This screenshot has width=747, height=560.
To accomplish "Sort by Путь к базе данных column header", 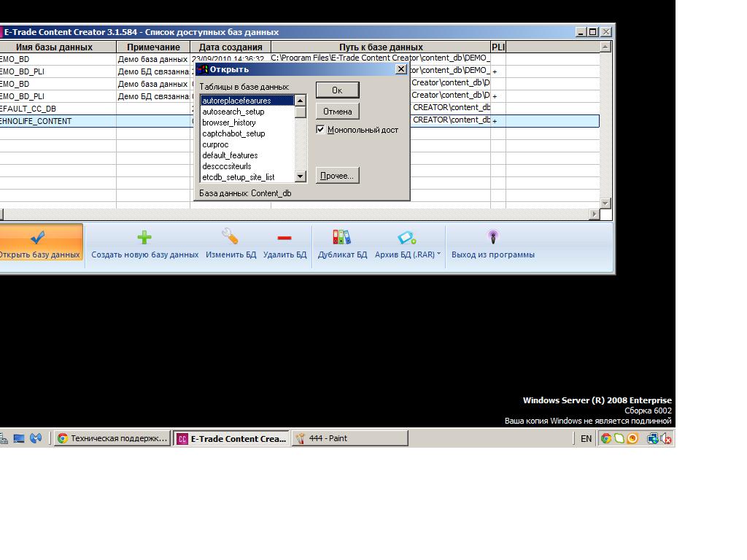I will pyautogui.click(x=381, y=47).
